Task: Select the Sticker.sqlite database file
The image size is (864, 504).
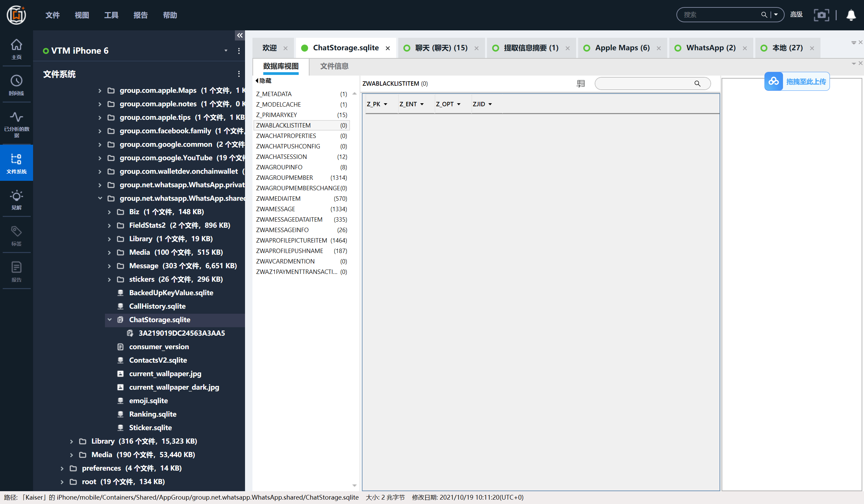Action: [150, 428]
